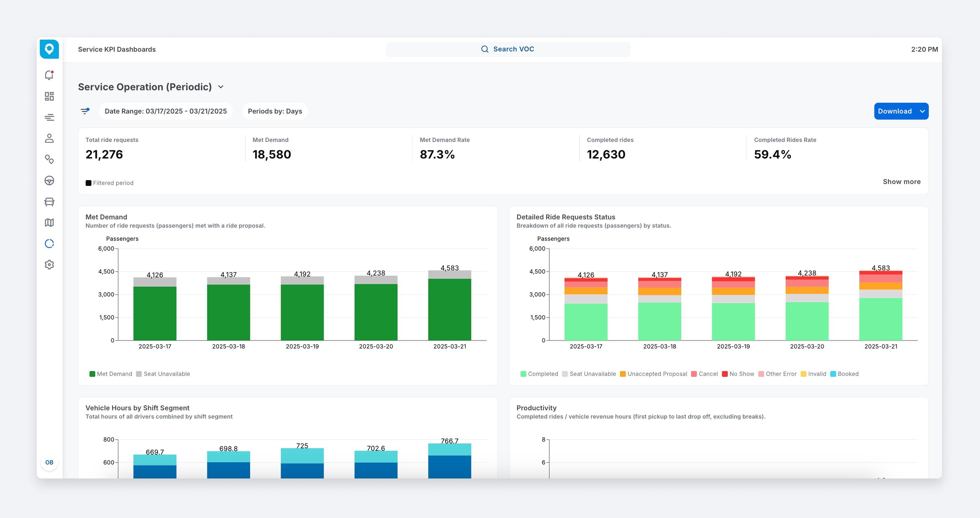This screenshot has height=518, width=980.
Task: Click the Show more link
Action: (x=901, y=182)
